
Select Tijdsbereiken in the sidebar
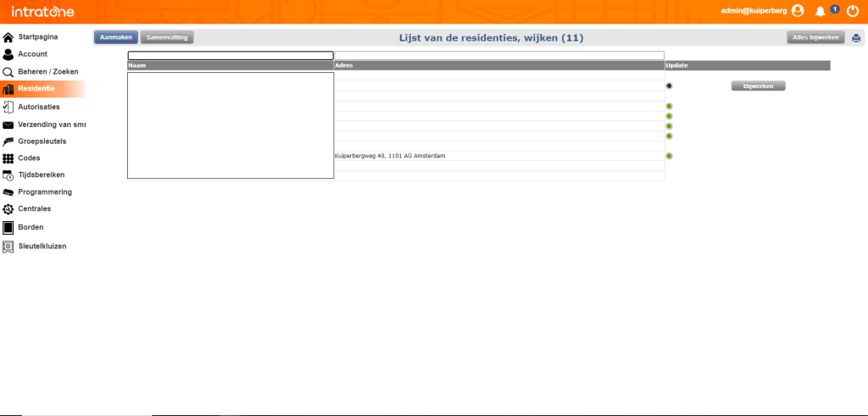tap(42, 175)
